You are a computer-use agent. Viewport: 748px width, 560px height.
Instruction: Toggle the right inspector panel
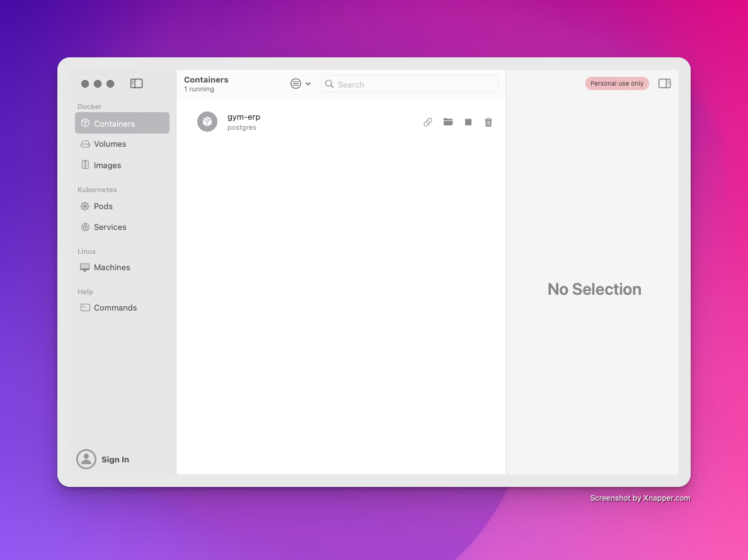click(x=665, y=84)
